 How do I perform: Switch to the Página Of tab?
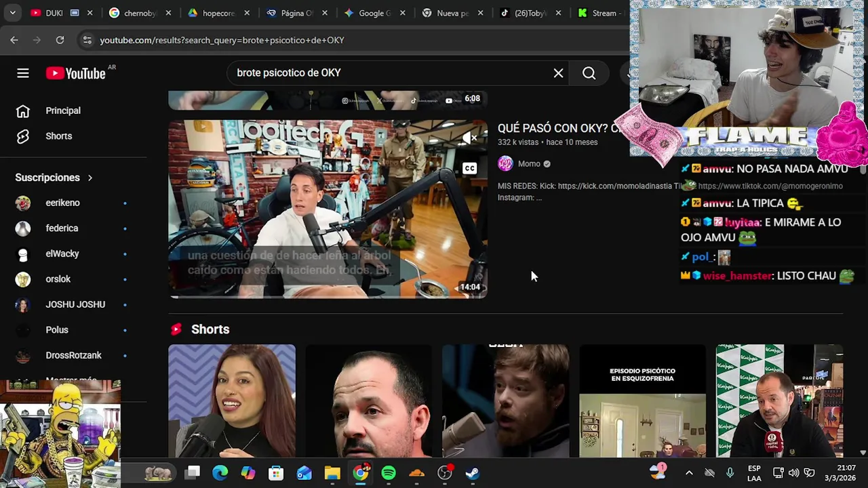[297, 13]
